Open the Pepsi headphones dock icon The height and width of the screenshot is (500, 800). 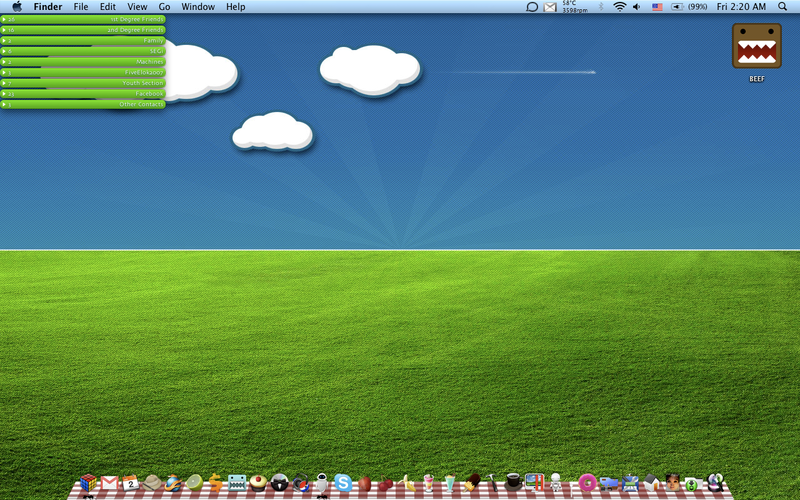click(x=301, y=483)
